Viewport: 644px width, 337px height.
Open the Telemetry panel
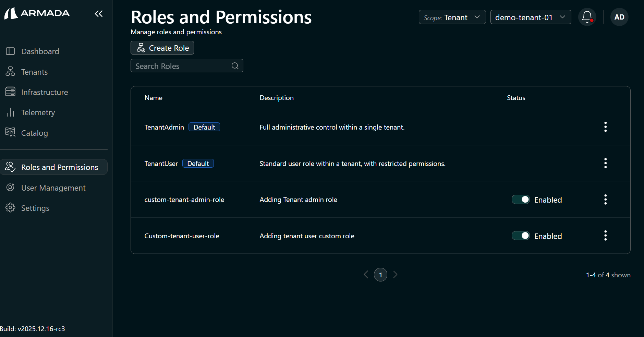38,112
